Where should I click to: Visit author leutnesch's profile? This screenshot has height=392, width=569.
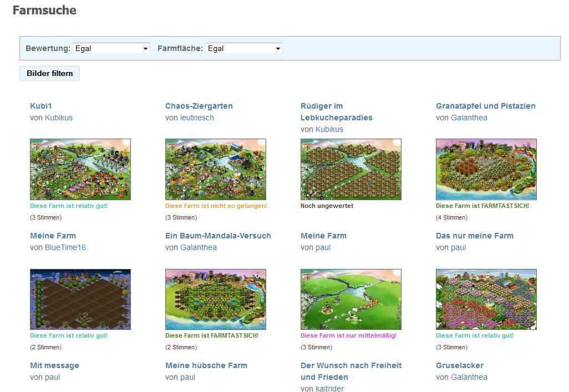[197, 118]
